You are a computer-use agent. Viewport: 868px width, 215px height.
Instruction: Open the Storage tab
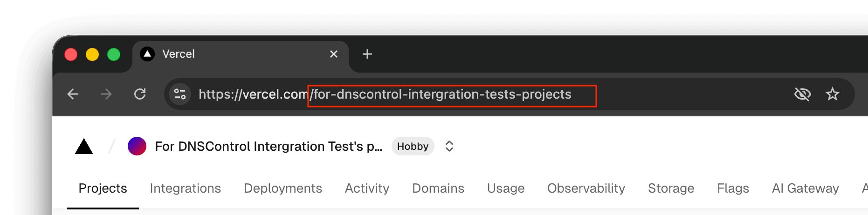pyautogui.click(x=671, y=188)
